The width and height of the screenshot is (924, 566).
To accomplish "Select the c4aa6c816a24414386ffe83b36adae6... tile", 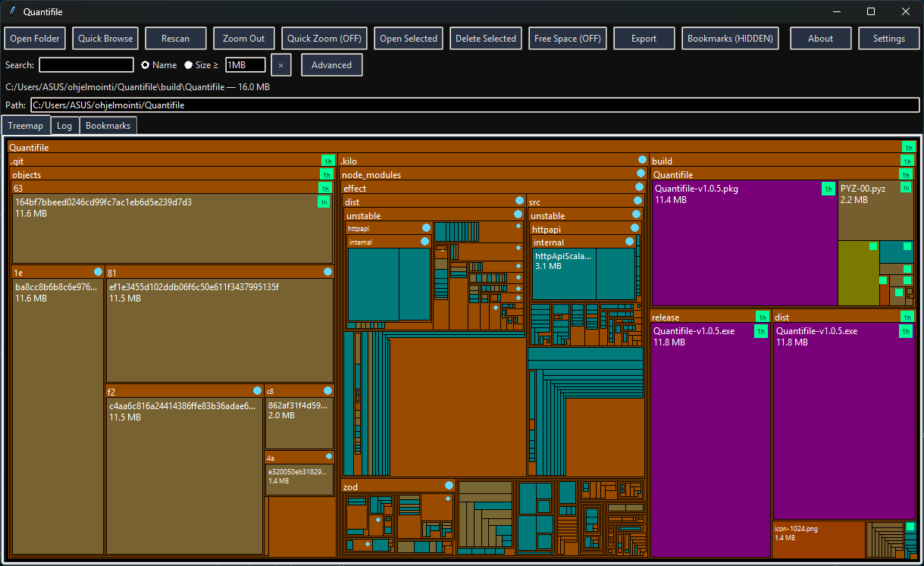I will (x=184, y=476).
